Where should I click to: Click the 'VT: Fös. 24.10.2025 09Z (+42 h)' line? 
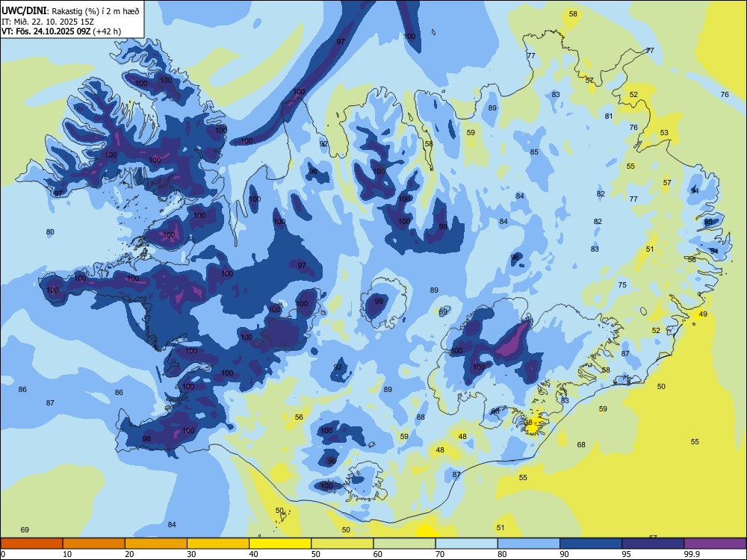click(x=61, y=31)
